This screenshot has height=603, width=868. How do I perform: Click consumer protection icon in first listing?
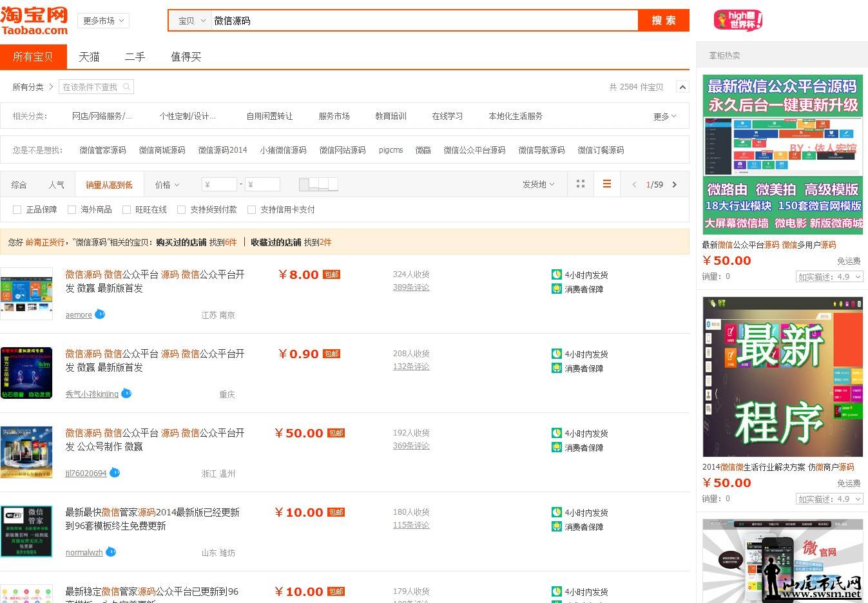click(x=557, y=289)
